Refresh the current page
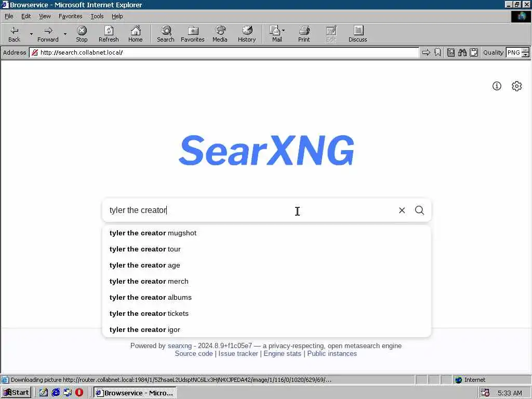532x399 pixels. pyautogui.click(x=109, y=34)
